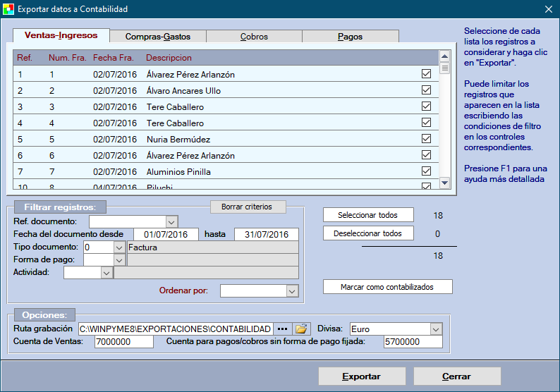Screen dimensions: 560x392
Task: Click the Deseleccionar todos button
Action: click(368, 233)
